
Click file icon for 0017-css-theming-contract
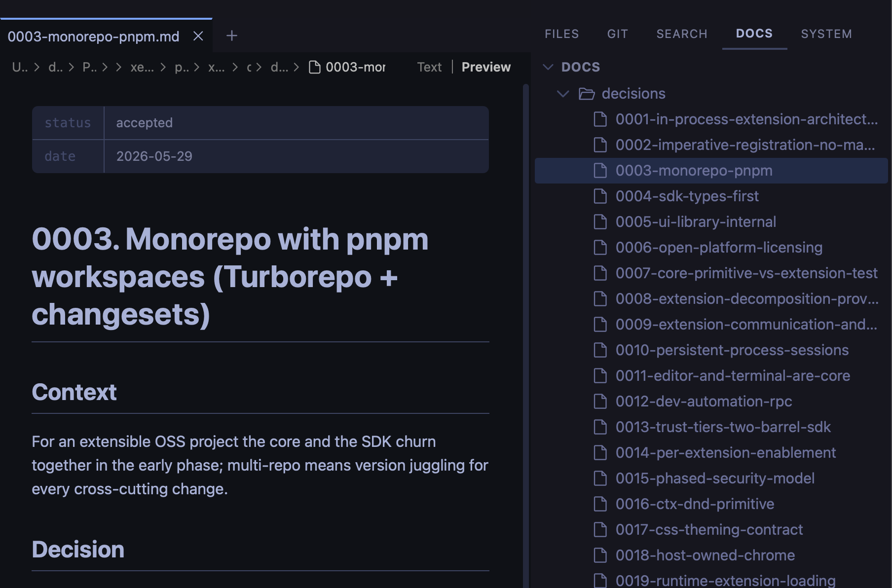pyautogui.click(x=600, y=530)
